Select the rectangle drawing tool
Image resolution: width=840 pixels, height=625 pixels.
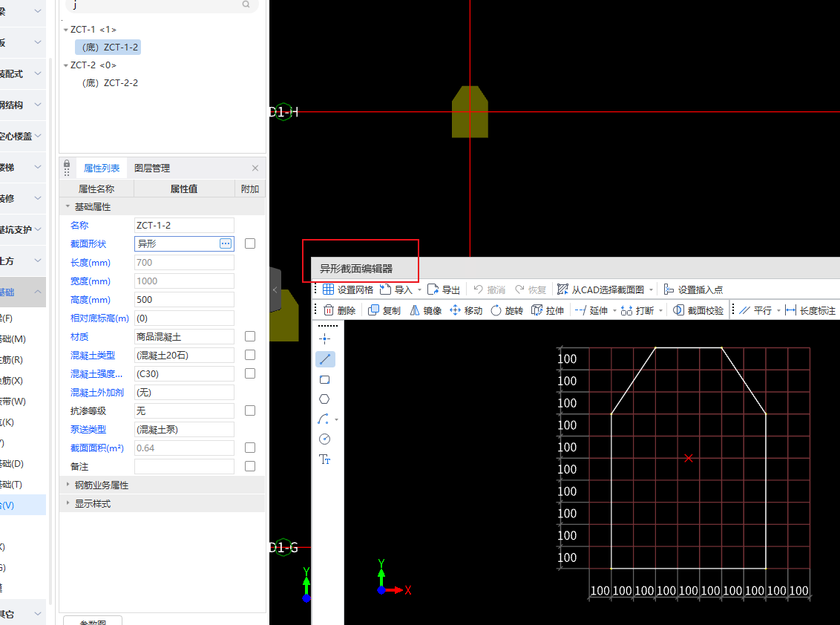(x=324, y=379)
